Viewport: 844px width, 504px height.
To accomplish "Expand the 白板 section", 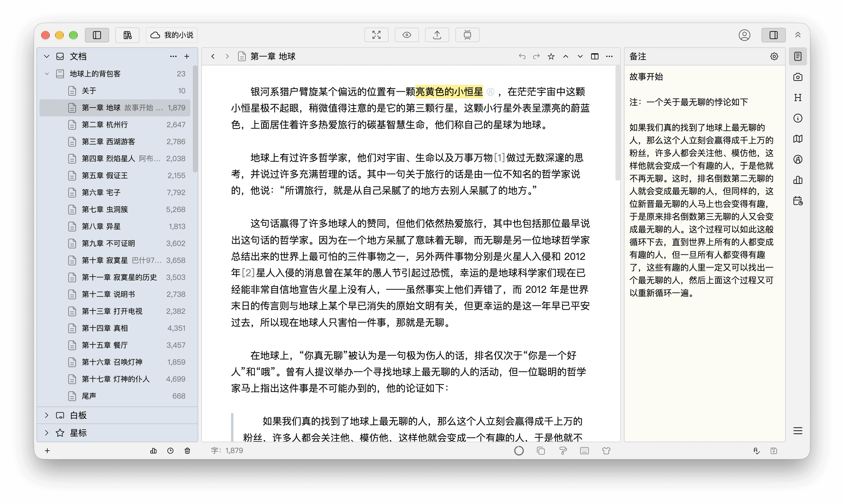I will (x=47, y=415).
